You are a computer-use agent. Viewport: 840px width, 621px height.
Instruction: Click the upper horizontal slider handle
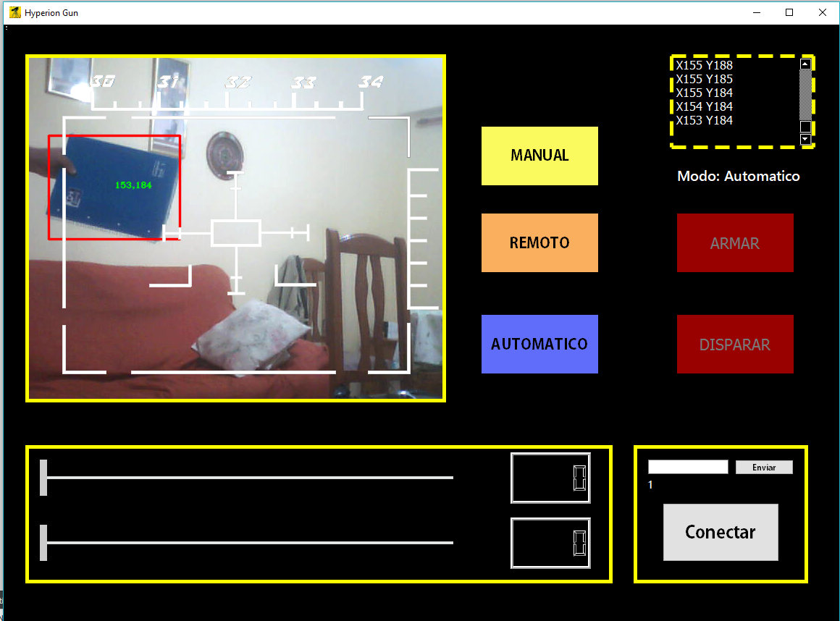click(x=43, y=478)
